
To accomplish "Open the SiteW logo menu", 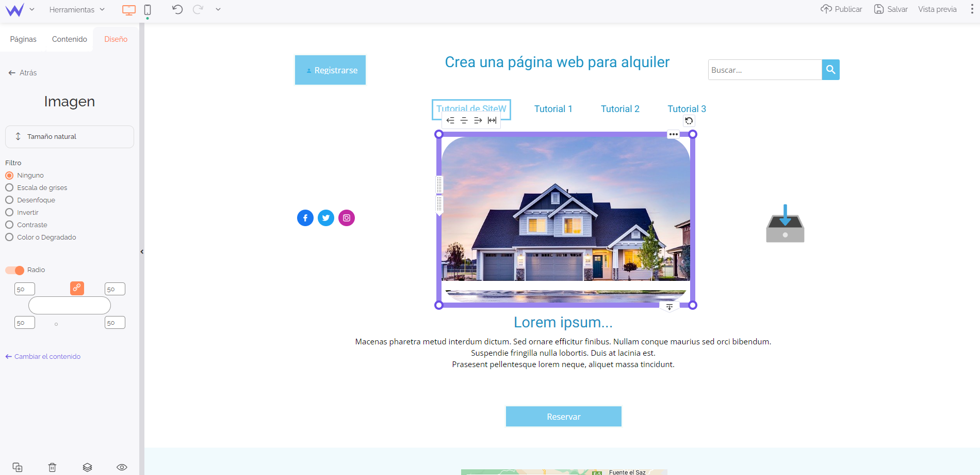I will tap(14, 10).
